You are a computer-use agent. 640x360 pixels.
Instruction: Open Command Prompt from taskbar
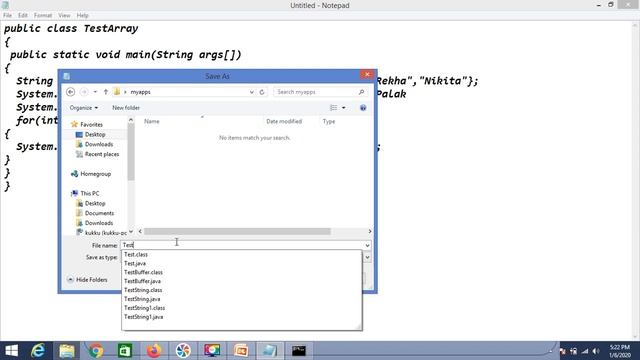pos(299,351)
